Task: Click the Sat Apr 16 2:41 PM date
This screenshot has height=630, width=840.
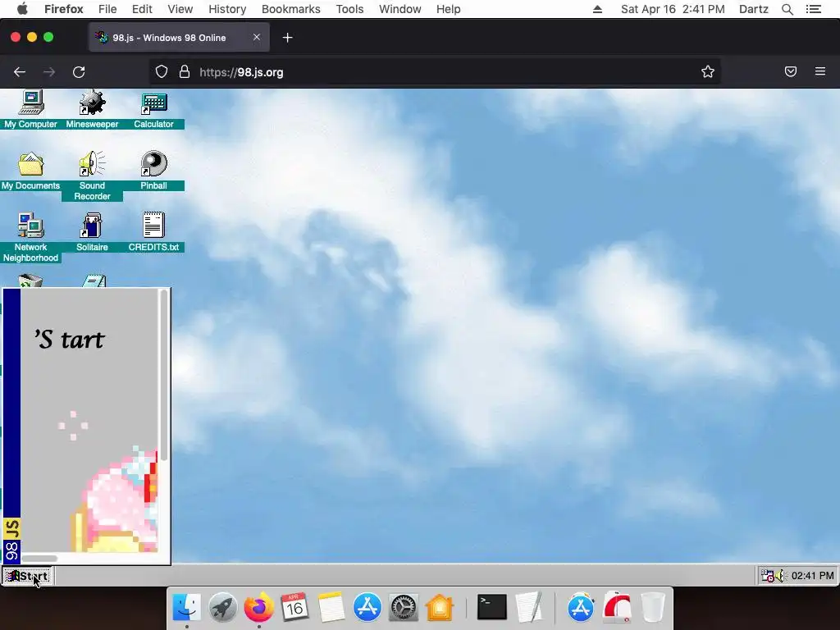Action: (673, 9)
